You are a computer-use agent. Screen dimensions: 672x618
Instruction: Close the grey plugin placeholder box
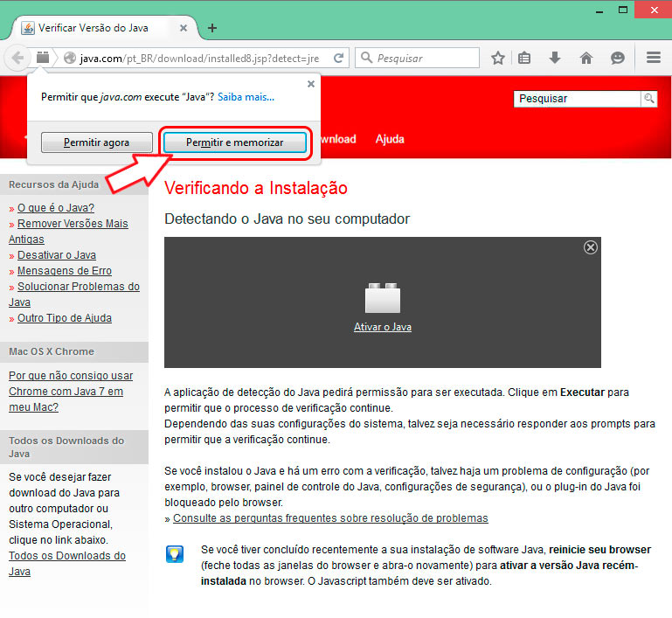tap(591, 247)
